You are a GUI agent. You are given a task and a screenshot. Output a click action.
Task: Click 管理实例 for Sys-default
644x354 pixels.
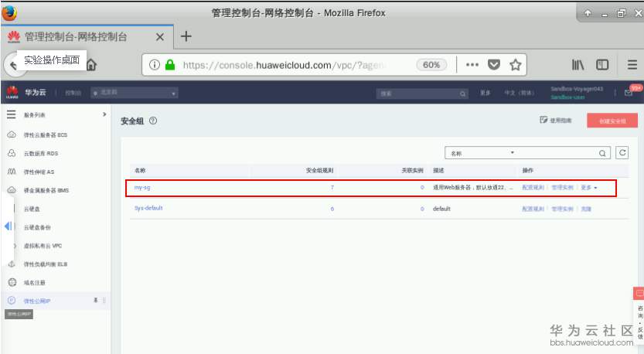tap(562, 209)
